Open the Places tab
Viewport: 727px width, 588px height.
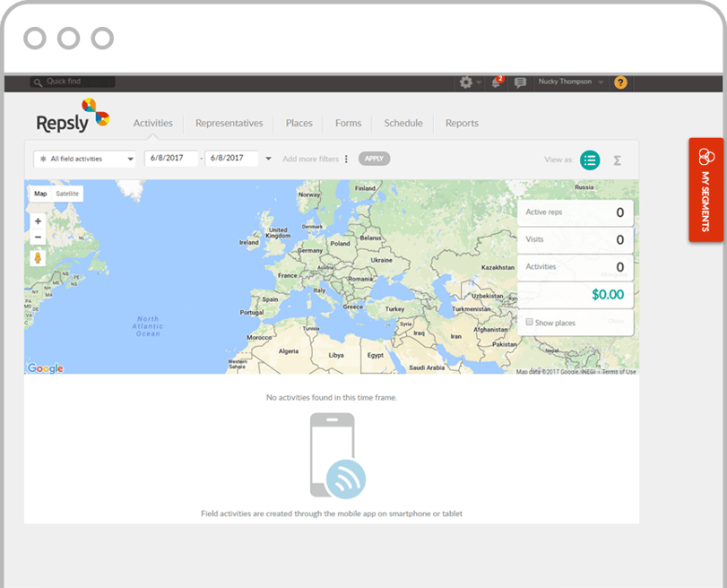[299, 124]
